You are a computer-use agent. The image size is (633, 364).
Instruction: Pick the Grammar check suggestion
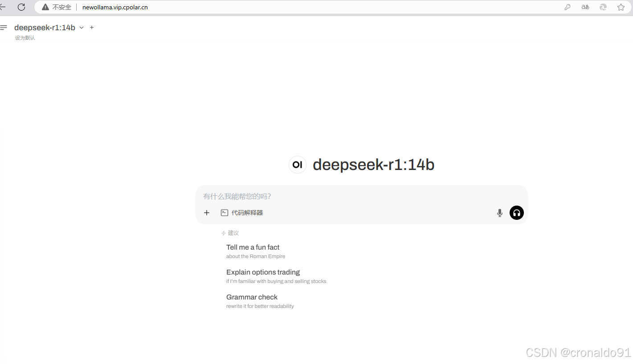[252, 297]
